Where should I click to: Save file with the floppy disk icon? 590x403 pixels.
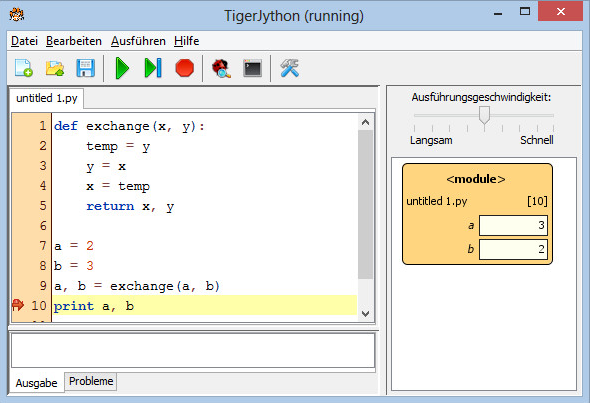(85, 68)
